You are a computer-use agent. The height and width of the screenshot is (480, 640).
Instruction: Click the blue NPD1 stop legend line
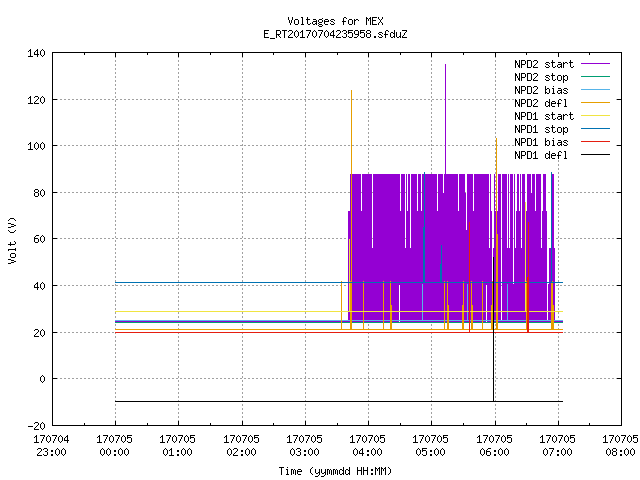click(x=595, y=129)
